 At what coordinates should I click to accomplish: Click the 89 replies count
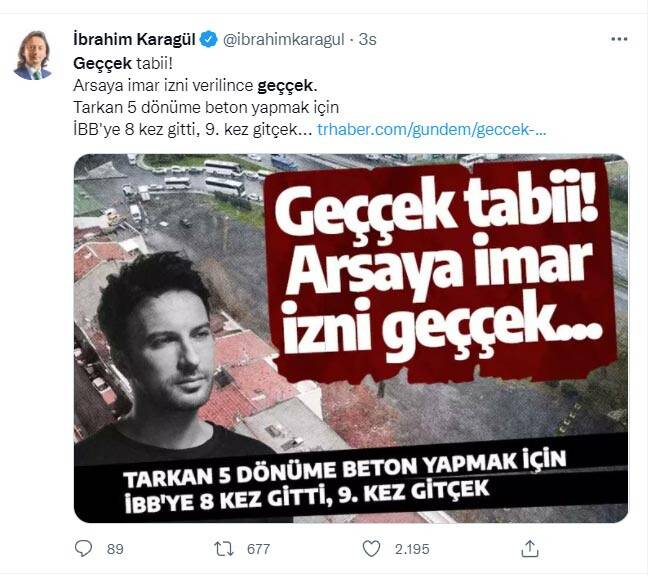tap(115, 549)
